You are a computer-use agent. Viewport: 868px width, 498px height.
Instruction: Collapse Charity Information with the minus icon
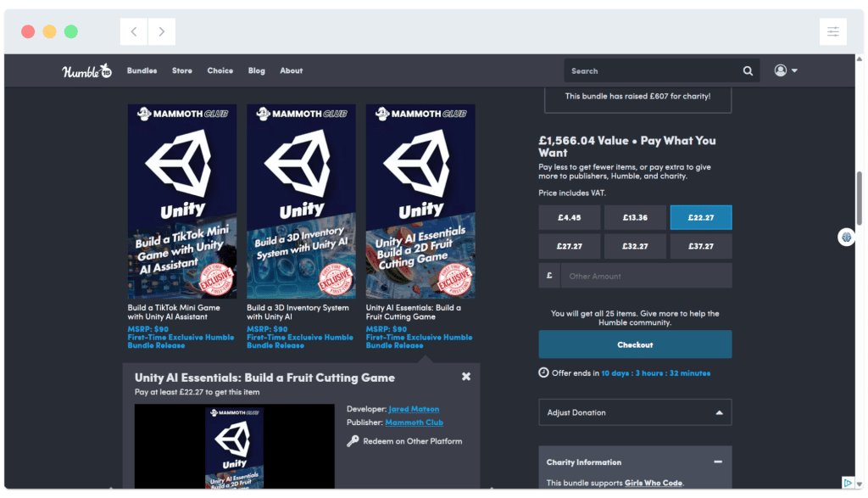(718, 462)
